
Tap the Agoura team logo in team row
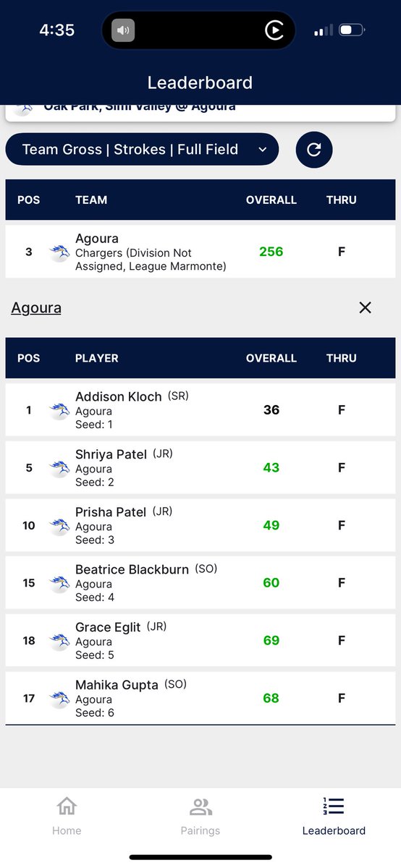[59, 252]
